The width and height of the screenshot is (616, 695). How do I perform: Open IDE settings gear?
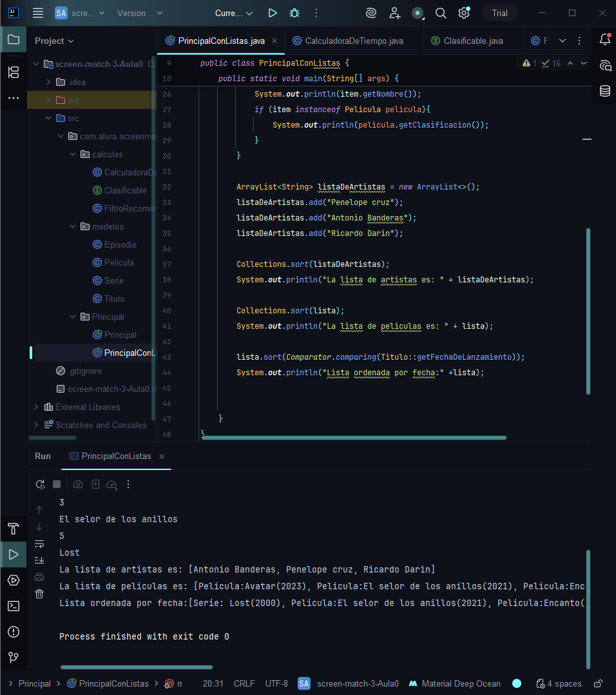(464, 13)
